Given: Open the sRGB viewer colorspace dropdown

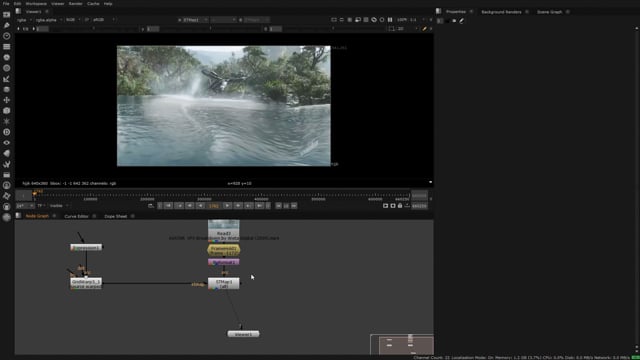Looking at the screenshot, I should (x=104, y=20).
